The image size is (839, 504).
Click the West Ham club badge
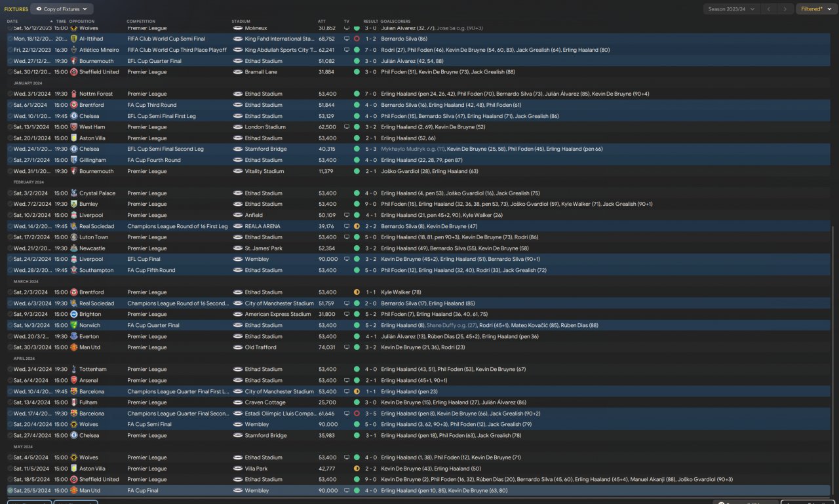(x=73, y=127)
